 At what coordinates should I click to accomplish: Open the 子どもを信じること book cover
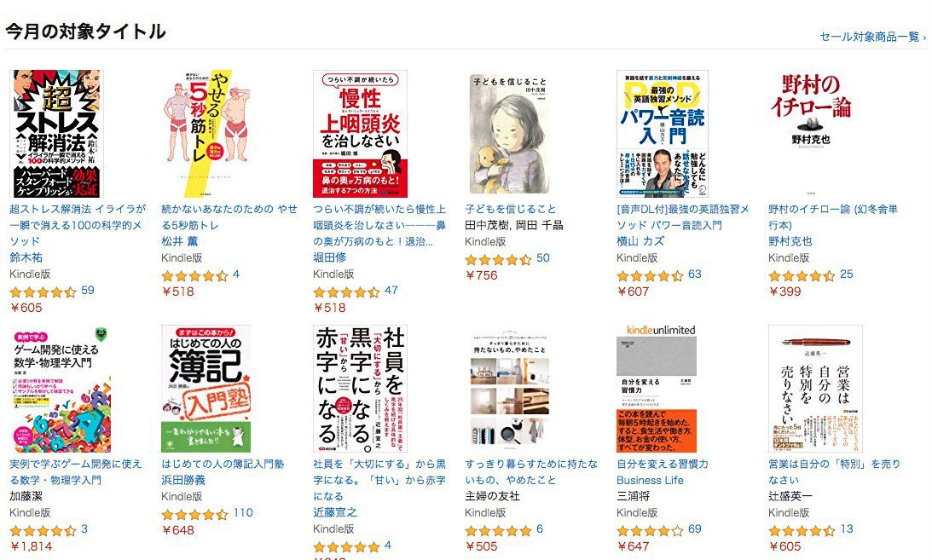[x=509, y=134]
